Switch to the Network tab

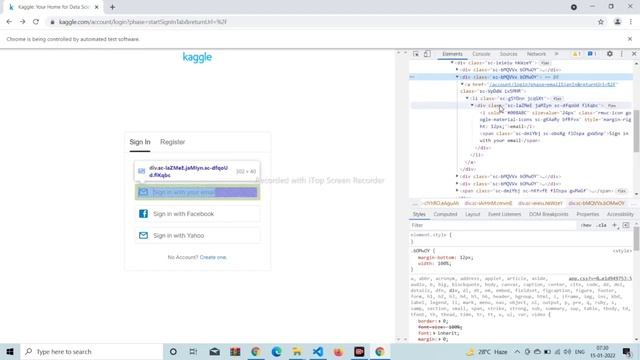[536, 54]
